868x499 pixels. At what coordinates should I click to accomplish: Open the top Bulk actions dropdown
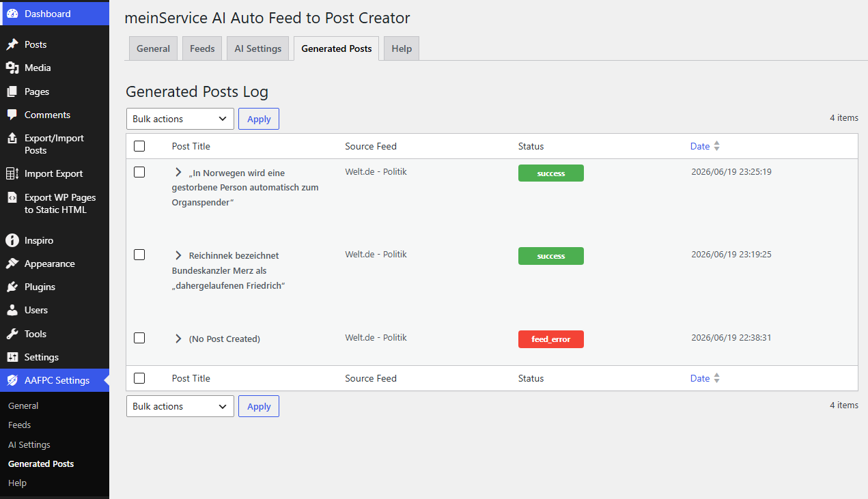pyautogui.click(x=180, y=119)
